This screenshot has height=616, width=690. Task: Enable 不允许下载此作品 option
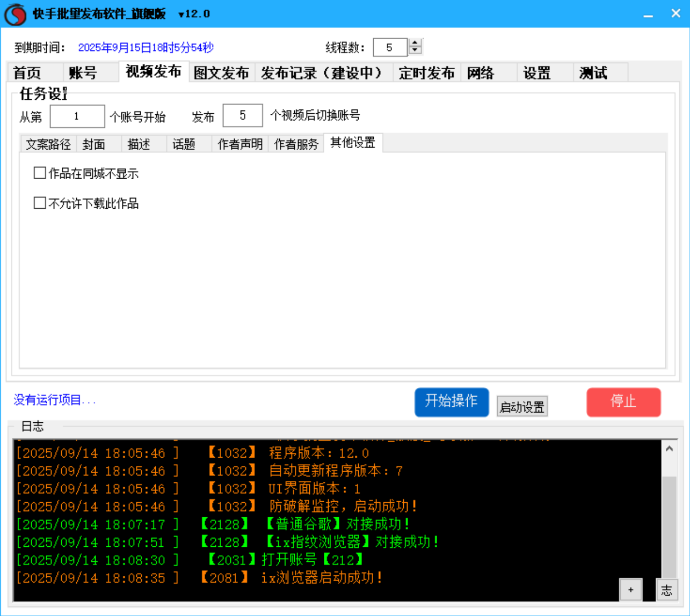tap(38, 203)
